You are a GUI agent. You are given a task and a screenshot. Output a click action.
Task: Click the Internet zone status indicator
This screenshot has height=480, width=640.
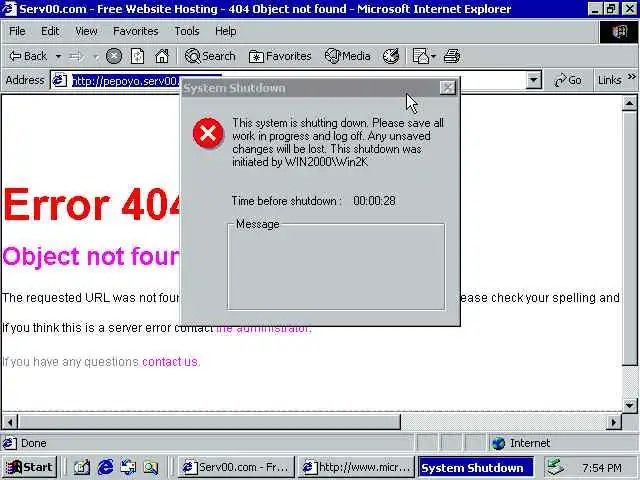(521, 443)
